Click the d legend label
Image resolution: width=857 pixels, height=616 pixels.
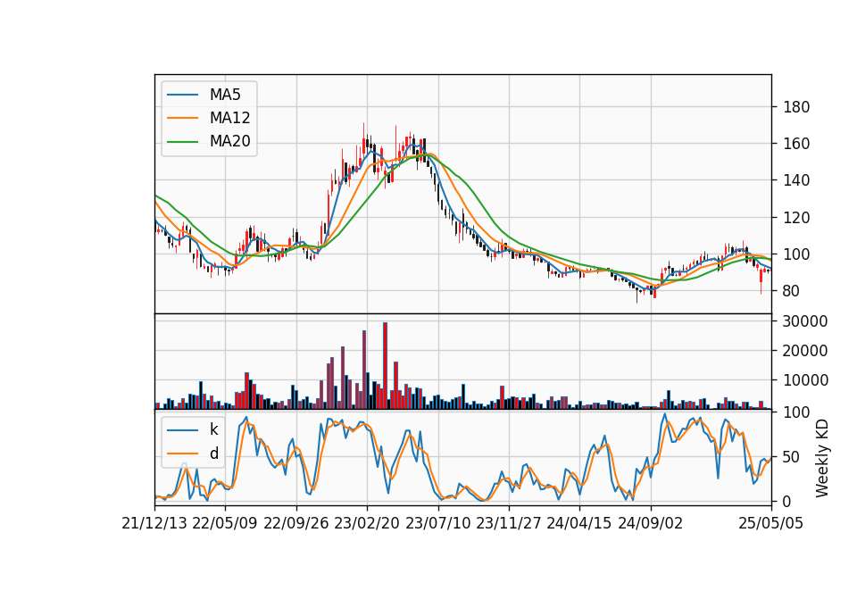[214, 454]
